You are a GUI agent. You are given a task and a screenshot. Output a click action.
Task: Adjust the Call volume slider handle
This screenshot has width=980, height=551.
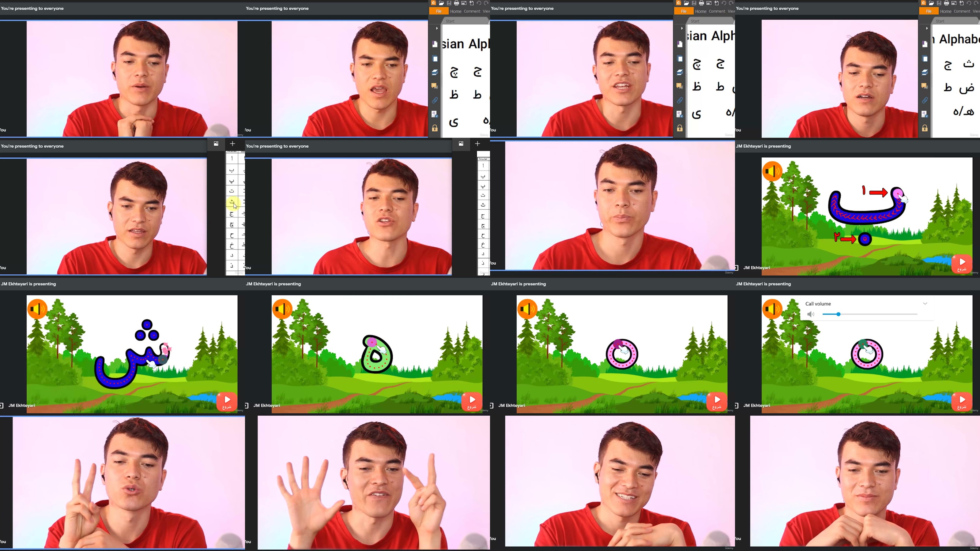tap(838, 314)
